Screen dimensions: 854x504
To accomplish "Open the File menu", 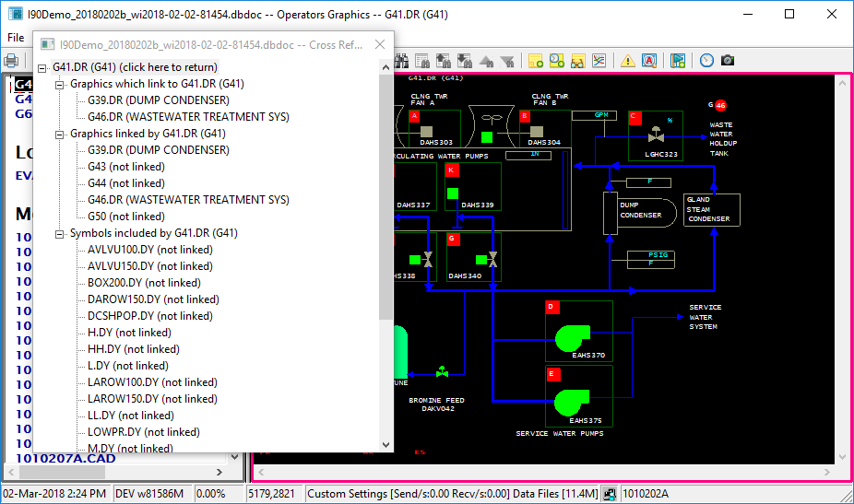I will click(x=16, y=38).
